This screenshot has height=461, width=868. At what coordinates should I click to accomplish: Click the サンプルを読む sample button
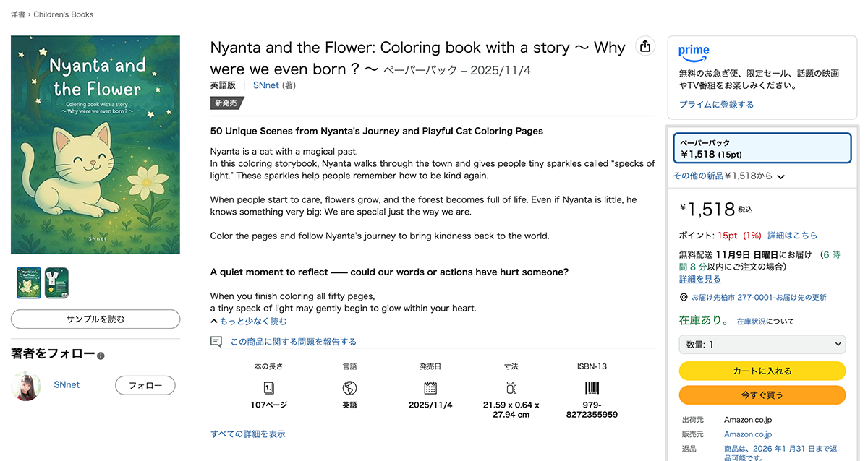95,319
